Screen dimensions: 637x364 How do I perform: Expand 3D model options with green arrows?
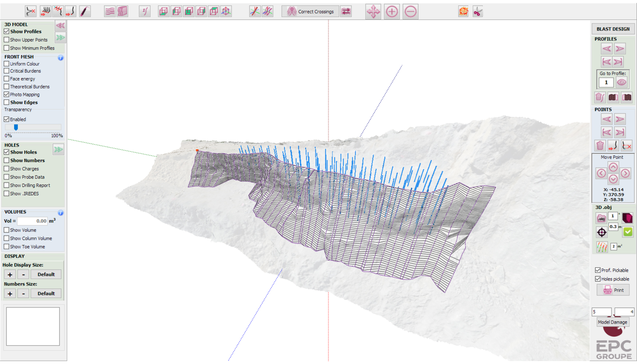pyautogui.click(x=60, y=37)
